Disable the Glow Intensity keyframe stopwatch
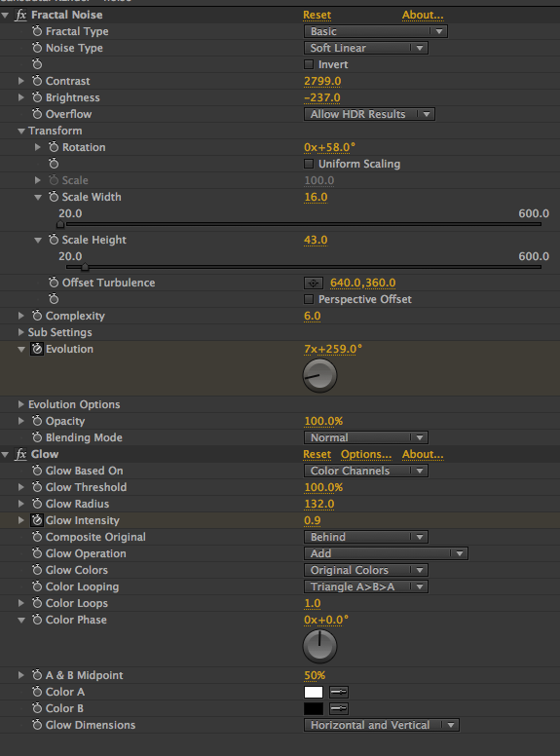 click(x=37, y=520)
